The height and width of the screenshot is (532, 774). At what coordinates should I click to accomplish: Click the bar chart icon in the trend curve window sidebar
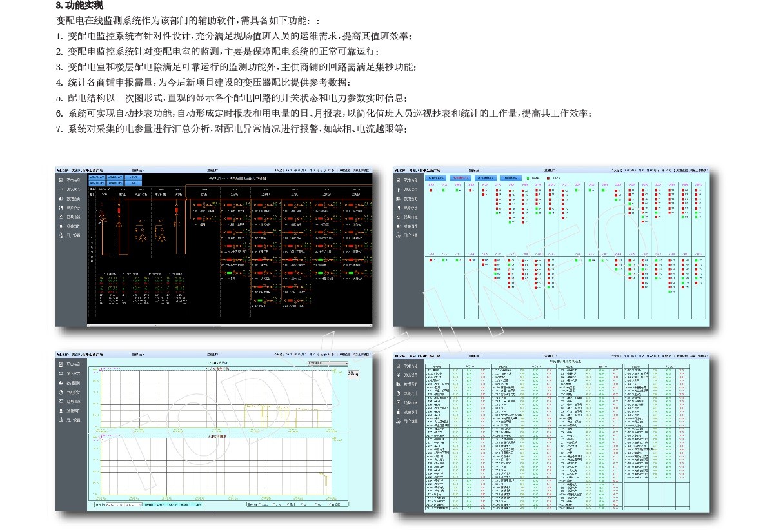pos(61,383)
